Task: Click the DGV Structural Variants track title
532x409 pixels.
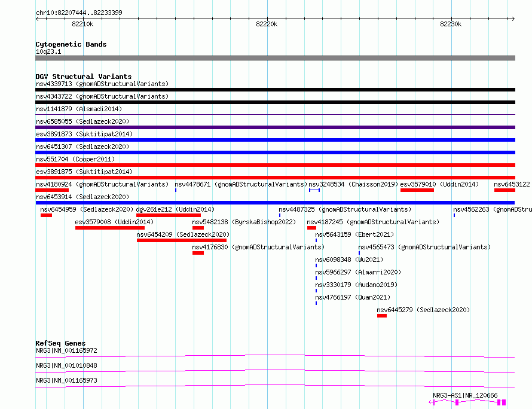Action: click(84, 77)
